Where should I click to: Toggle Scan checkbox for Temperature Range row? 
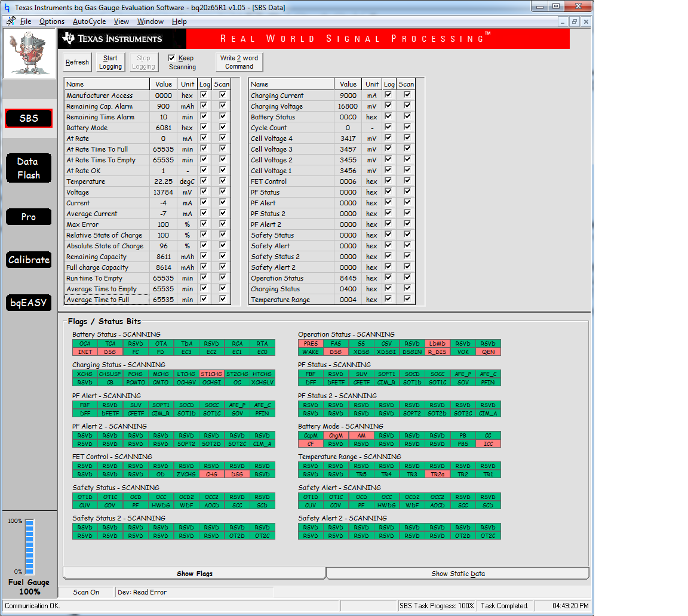point(407,299)
